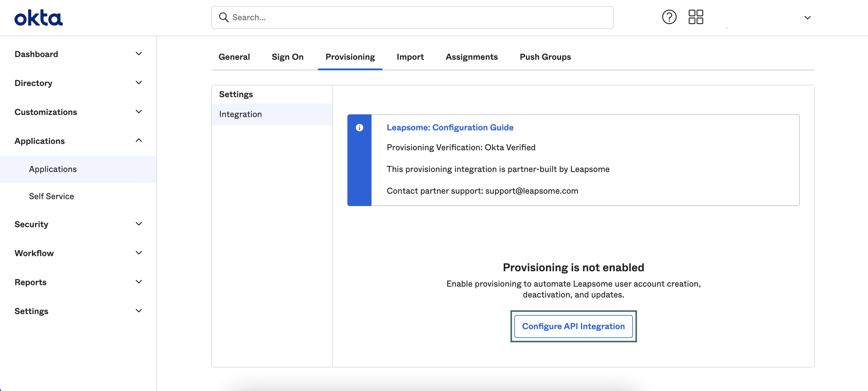The width and height of the screenshot is (868, 391).
Task: Expand the Security menu chevron
Action: click(x=139, y=224)
